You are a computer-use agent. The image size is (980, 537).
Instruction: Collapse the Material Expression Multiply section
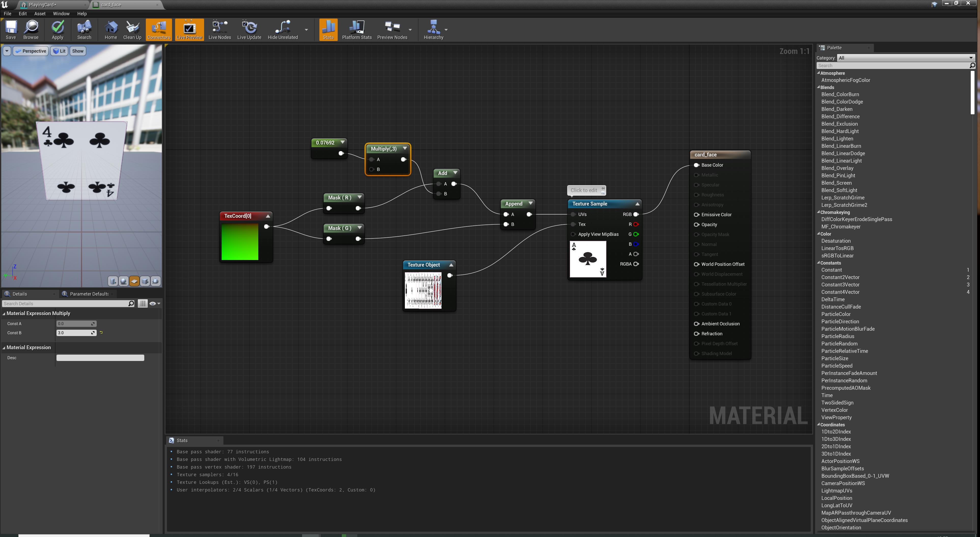click(x=4, y=314)
